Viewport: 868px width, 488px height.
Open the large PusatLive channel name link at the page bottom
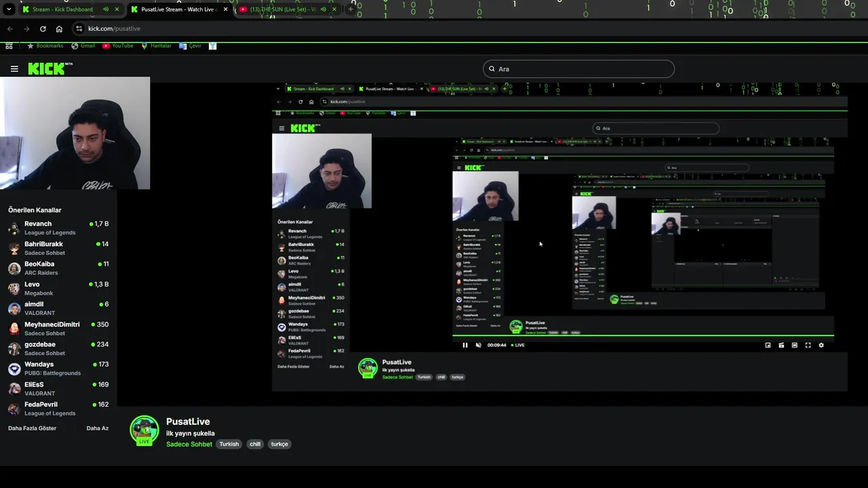point(188,422)
